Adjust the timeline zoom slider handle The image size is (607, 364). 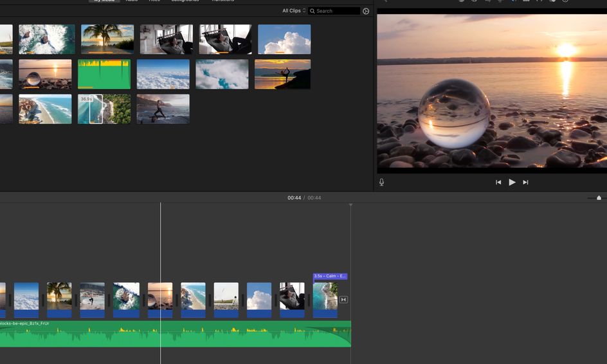tap(599, 198)
